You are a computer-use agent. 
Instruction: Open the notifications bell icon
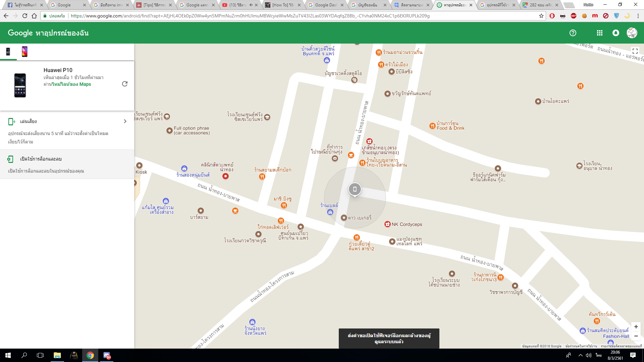point(616,33)
